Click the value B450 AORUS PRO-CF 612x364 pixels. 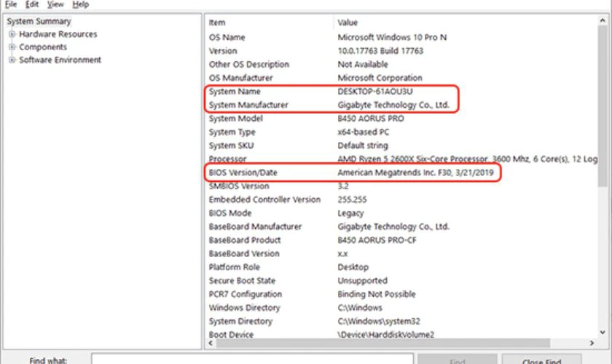377,240
